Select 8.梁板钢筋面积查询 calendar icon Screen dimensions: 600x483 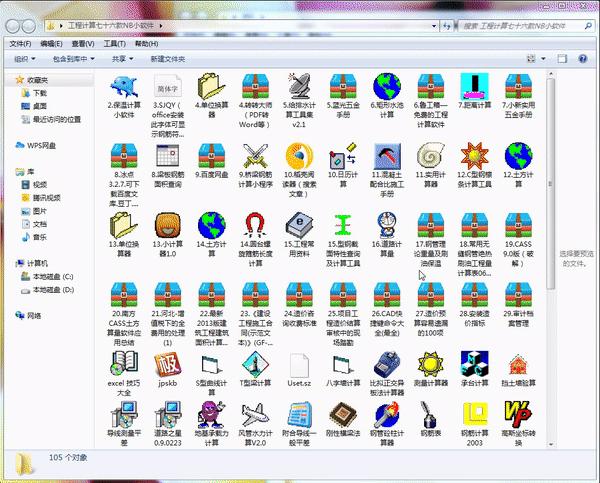168,156
